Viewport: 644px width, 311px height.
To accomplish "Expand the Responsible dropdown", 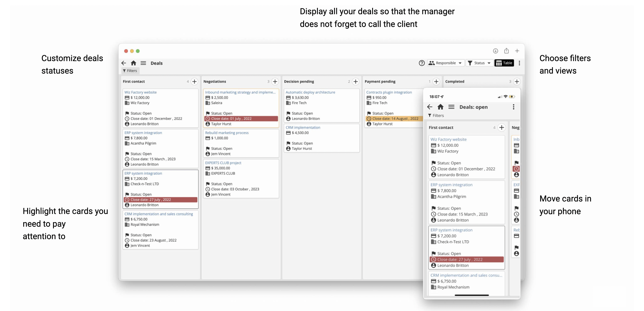I will coord(446,63).
